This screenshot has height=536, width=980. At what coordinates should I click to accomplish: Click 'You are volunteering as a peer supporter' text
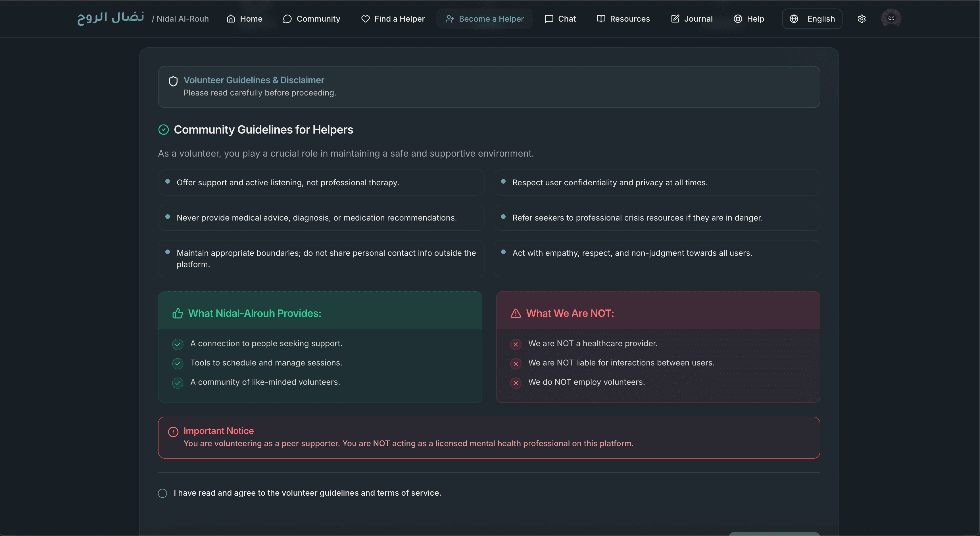pos(408,444)
